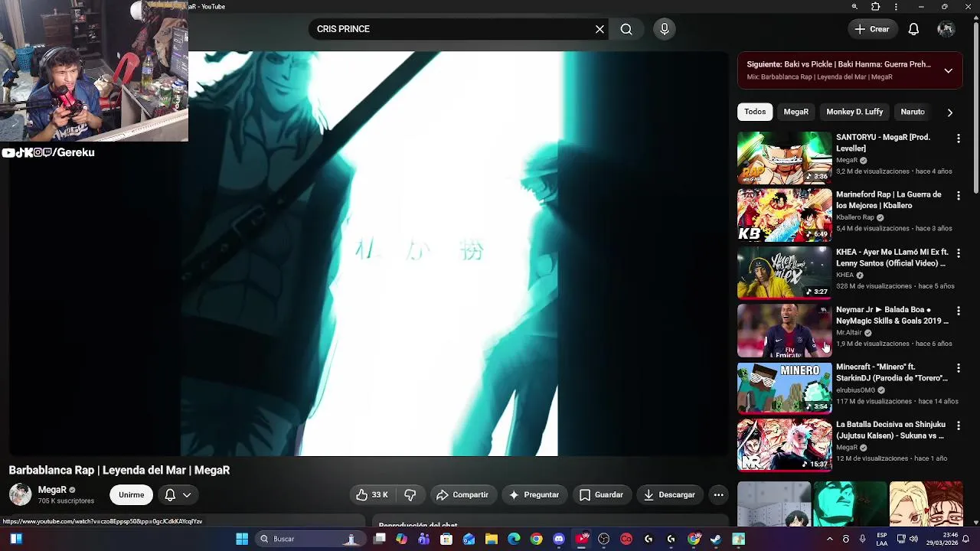
Task: Click the Unirme button
Action: click(131, 495)
